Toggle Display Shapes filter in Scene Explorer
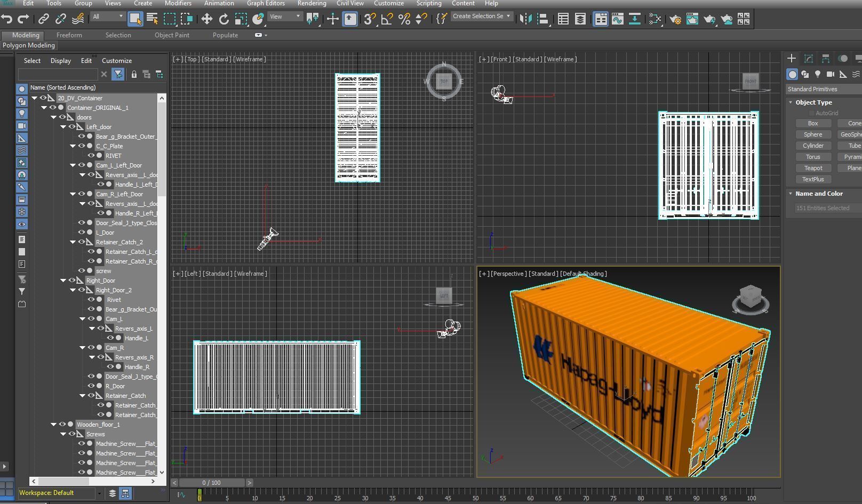This screenshot has width=862, height=504. tap(22, 101)
